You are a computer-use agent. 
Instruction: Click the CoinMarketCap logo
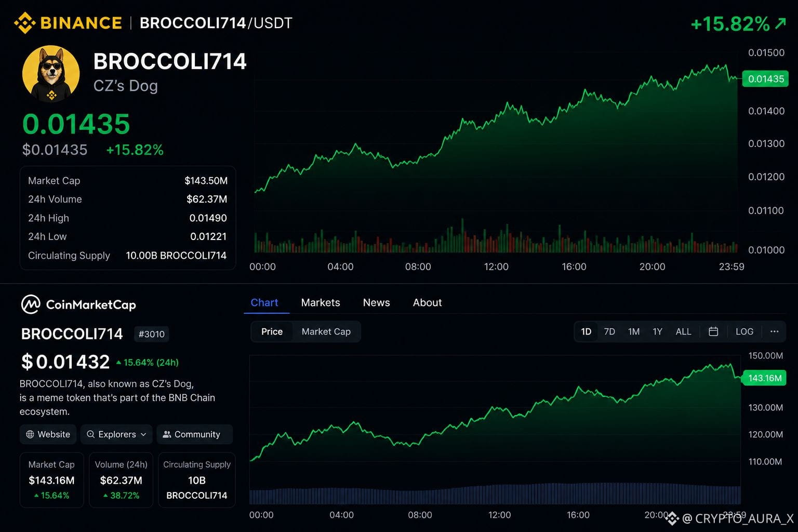click(x=78, y=304)
